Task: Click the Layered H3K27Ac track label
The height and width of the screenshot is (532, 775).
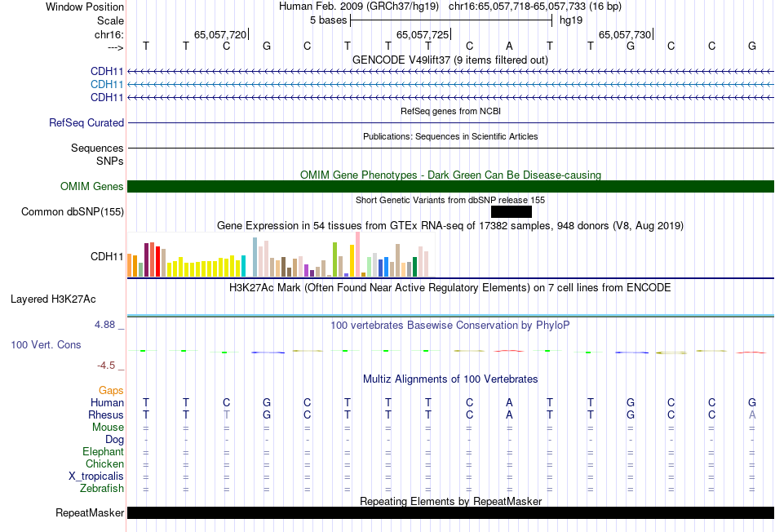Action: [53, 299]
